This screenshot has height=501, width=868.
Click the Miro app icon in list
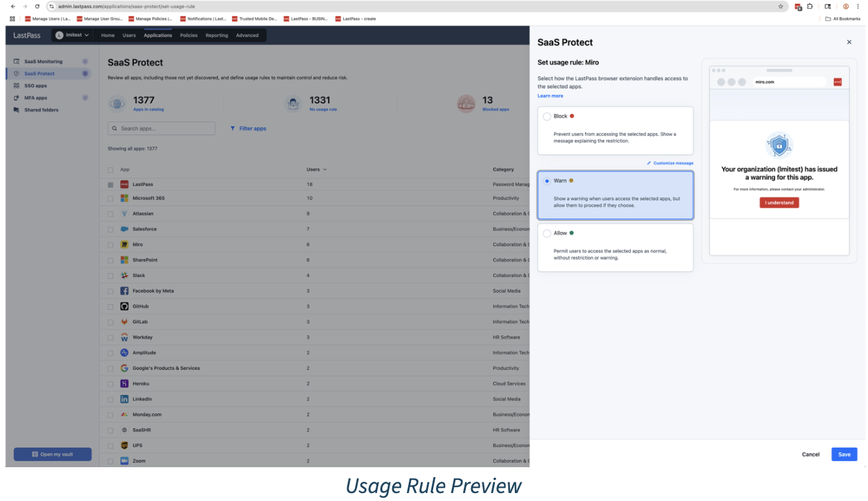click(x=124, y=245)
